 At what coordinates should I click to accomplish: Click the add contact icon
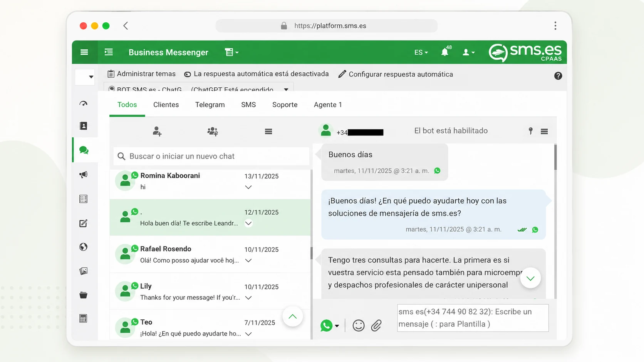(x=157, y=132)
